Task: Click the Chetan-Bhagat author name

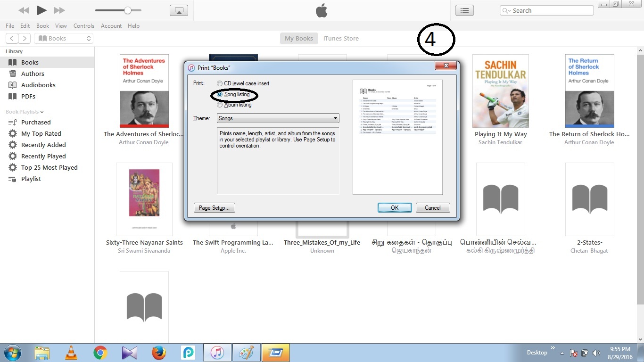Action: tap(589, 251)
